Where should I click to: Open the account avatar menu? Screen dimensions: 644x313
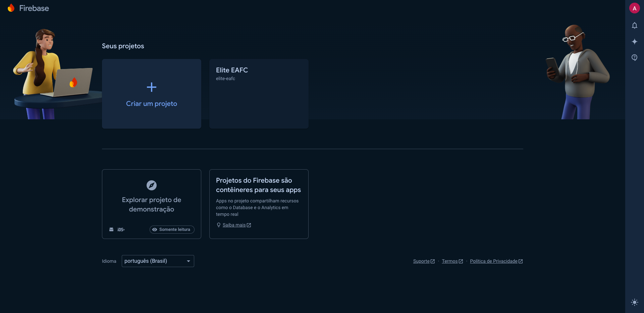(634, 8)
